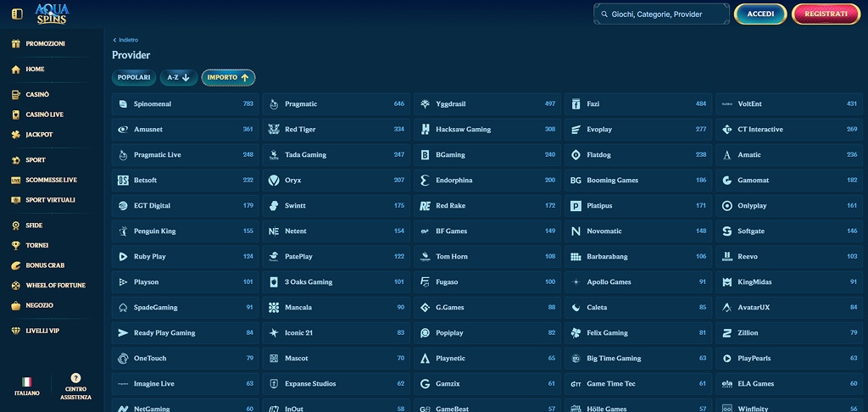Open Livelli VIP diamond icon
Screen dimensions: 868x412
tap(15, 331)
